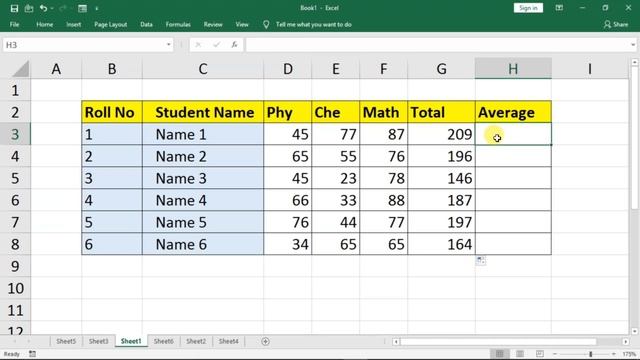This screenshot has height=360, width=640.
Task: Switch to the Insert ribbon tab
Action: pos(73,24)
